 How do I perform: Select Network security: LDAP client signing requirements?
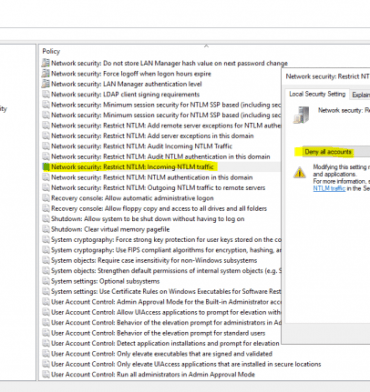pyautogui.click(x=125, y=94)
